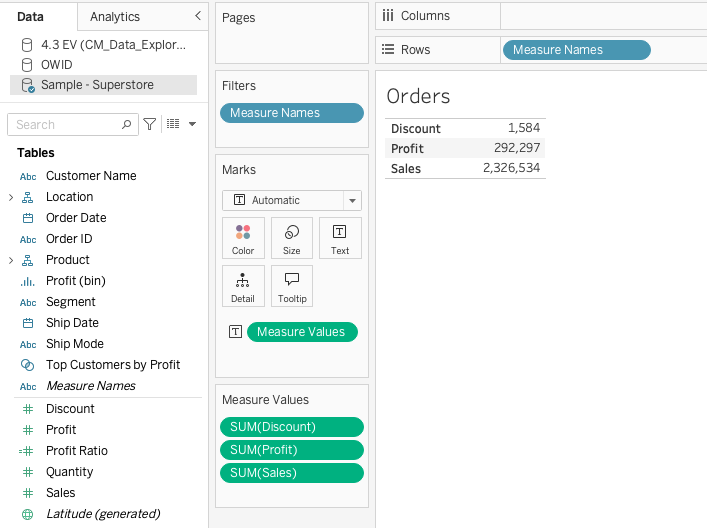Open the Text marks card

(340, 238)
